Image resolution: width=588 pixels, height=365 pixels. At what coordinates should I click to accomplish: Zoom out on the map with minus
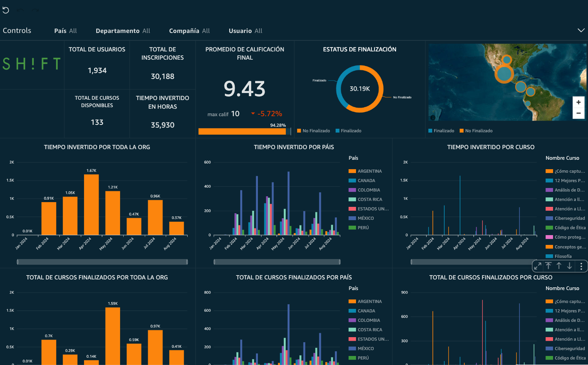(x=579, y=113)
